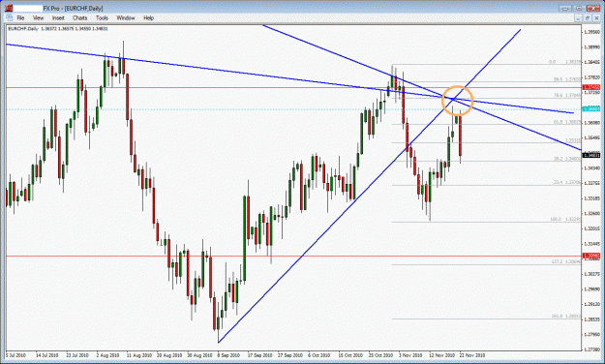This screenshot has height=364, width=605.
Task: Open the Insert menu
Action: 58,17
